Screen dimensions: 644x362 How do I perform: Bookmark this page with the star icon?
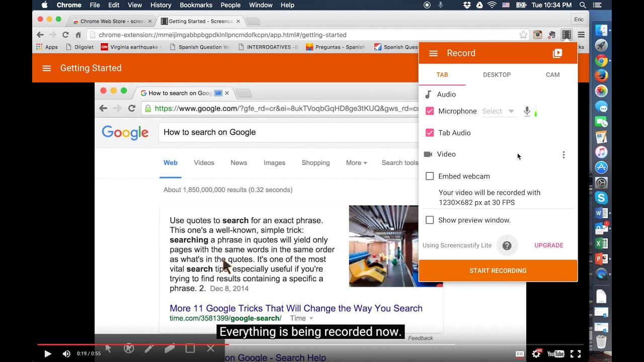[x=523, y=35]
